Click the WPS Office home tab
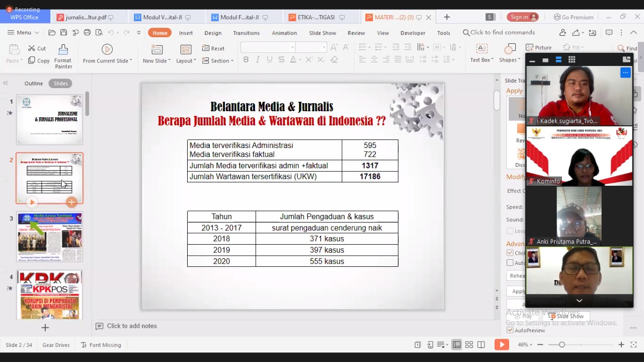Screen dimensions: 644x362 point(25,17)
